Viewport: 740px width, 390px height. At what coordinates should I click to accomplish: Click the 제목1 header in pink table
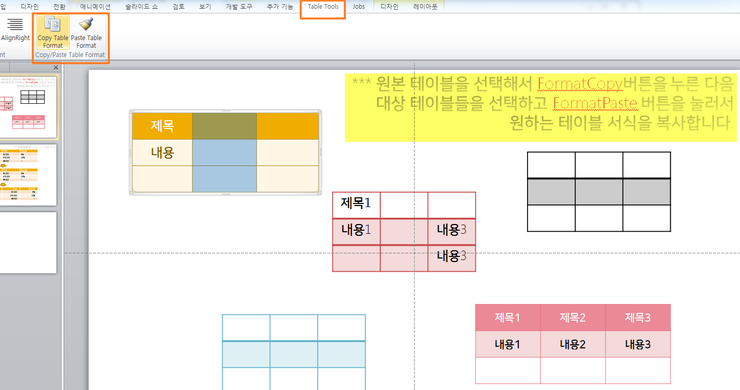pyautogui.click(x=507, y=317)
